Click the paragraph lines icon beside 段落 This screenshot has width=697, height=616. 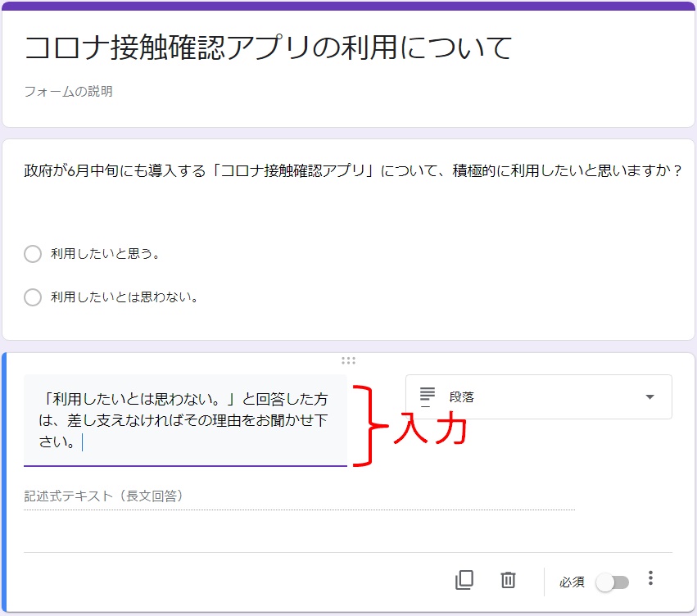tap(427, 397)
